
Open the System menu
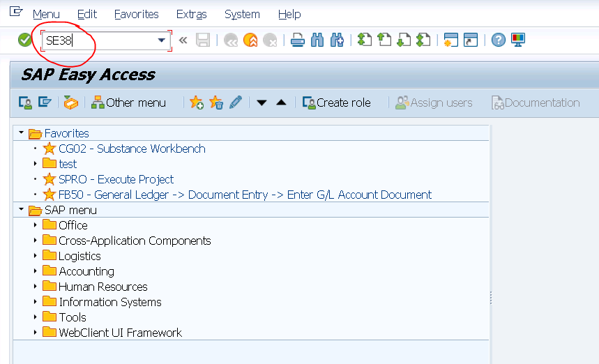(242, 14)
